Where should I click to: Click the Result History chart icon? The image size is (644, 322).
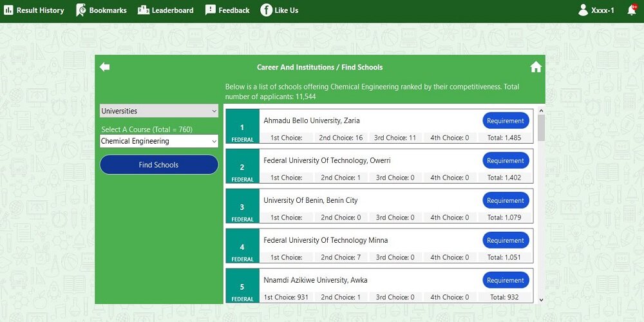pyautogui.click(x=8, y=10)
